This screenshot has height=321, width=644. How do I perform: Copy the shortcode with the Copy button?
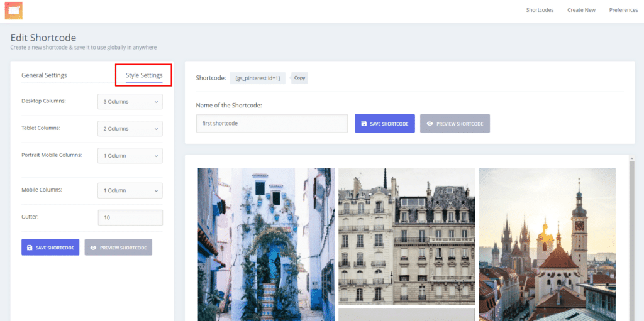[x=299, y=78]
